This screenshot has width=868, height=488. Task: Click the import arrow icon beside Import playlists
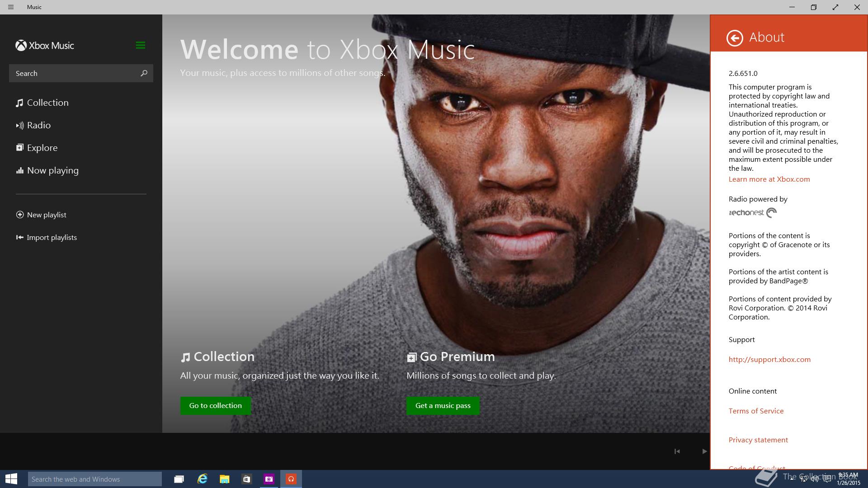coord(19,237)
